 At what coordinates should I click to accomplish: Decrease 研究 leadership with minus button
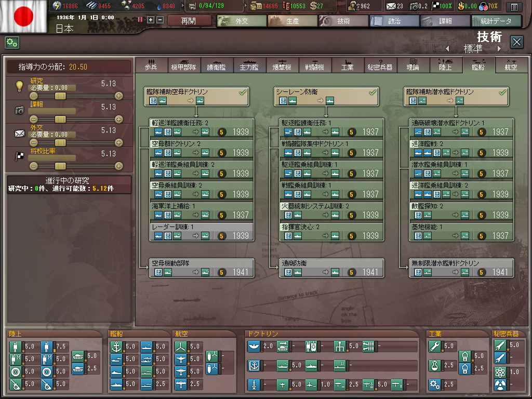coord(34,96)
